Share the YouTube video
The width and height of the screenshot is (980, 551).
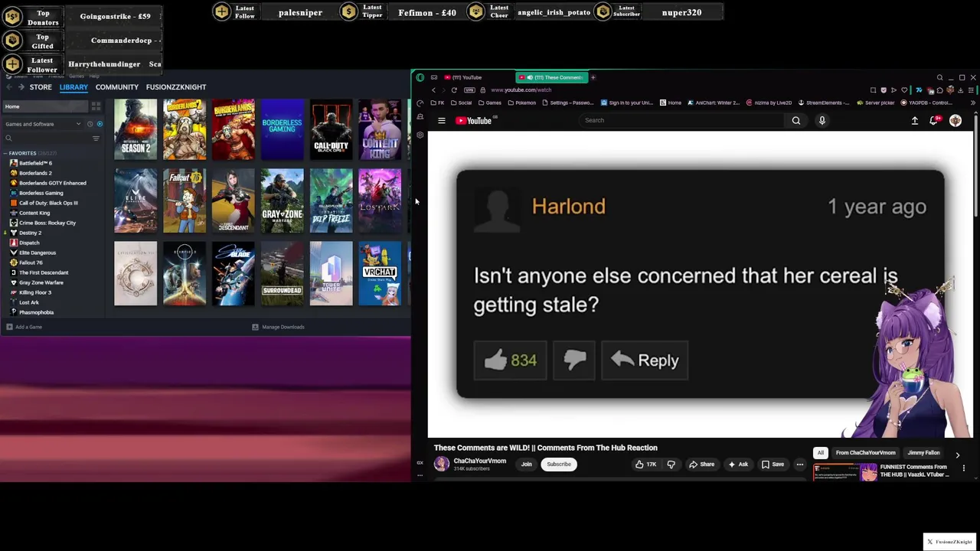pos(701,465)
